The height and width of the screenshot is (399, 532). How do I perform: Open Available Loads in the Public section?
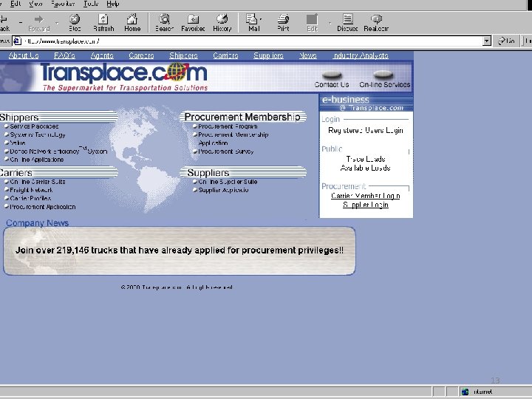pos(366,168)
